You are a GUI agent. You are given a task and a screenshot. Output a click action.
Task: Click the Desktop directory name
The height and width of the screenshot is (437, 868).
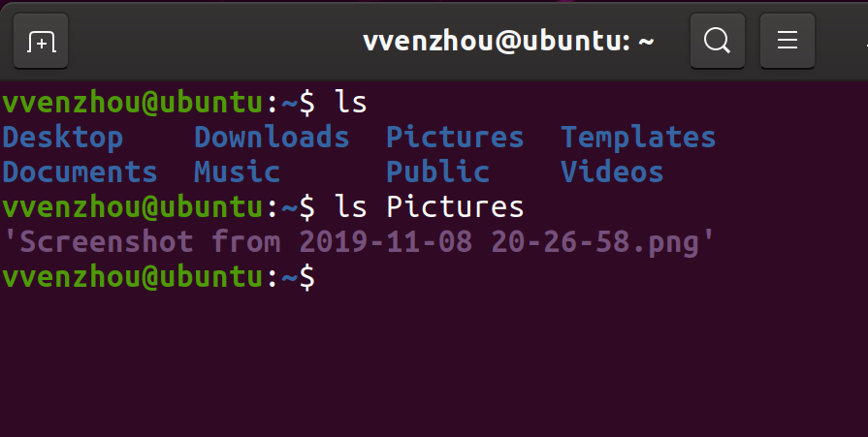pyautogui.click(x=62, y=138)
